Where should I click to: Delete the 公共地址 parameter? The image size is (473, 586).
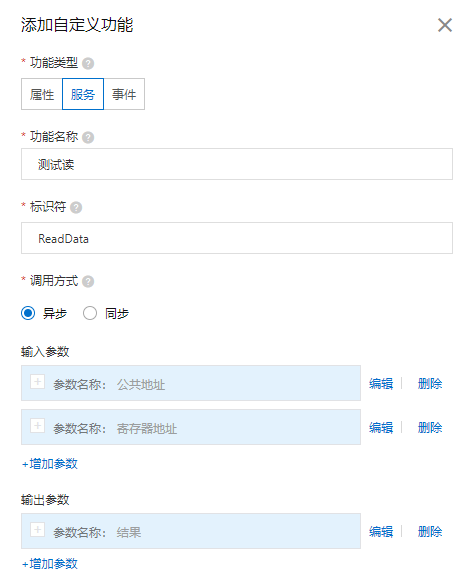pyautogui.click(x=430, y=384)
